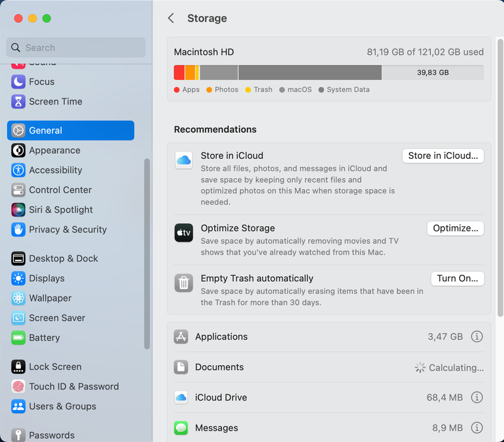Image resolution: width=504 pixels, height=442 pixels.
Task: Go back from the Storage pane
Action: (x=171, y=18)
